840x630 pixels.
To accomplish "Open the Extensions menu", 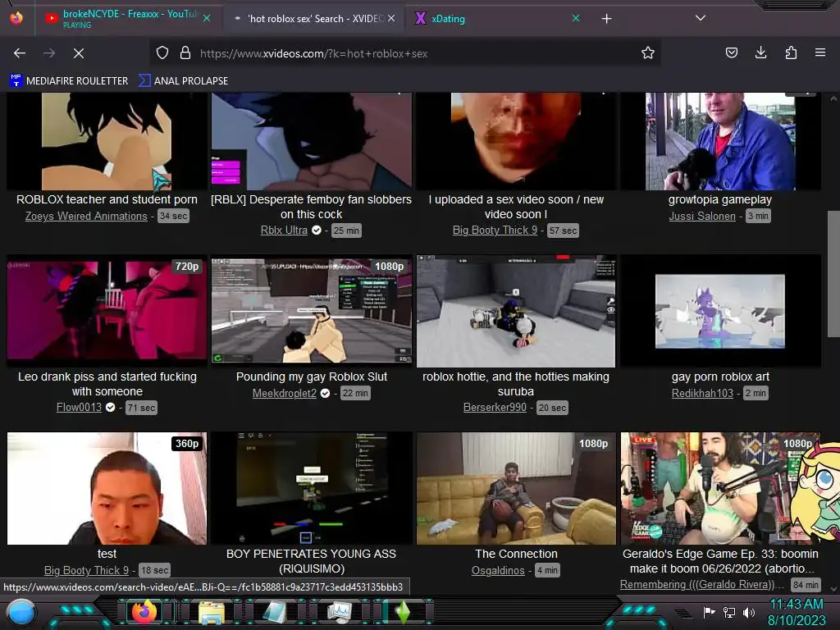I will (x=791, y=52).
